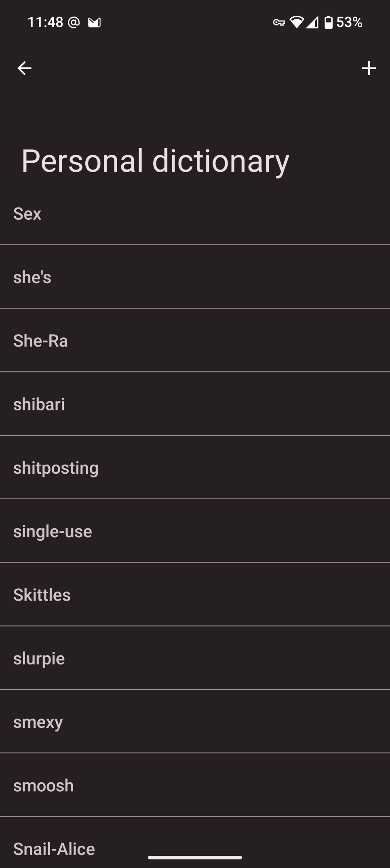390x868 pixels.
Task: Open the "She-Ra" dictionary entry
Action: [195, 340]
